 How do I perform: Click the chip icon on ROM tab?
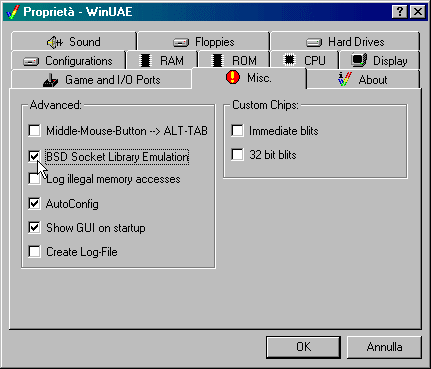click(217, 61)
